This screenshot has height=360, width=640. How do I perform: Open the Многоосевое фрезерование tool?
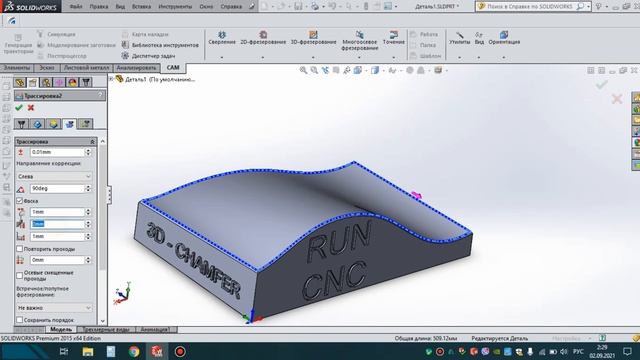point(359,40)
